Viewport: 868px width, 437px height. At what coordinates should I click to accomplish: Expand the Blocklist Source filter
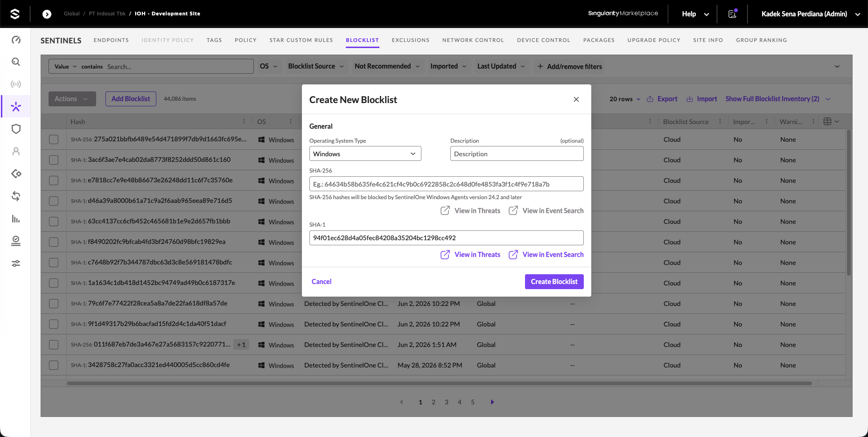coord(316,66)
